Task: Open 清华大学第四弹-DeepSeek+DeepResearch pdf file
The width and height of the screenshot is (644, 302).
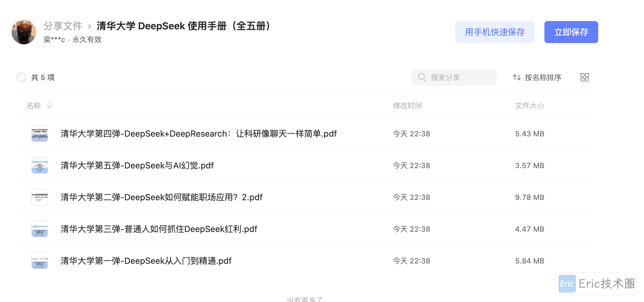Action: tap(199, 134)
